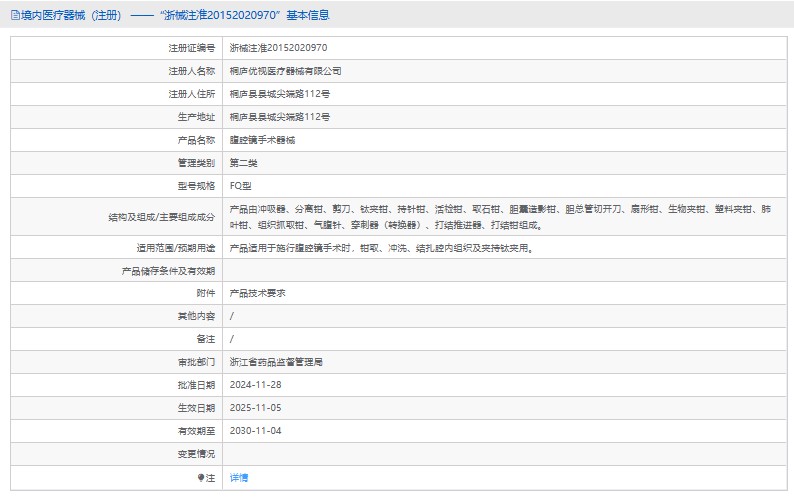
Task: Click the 产品储存条件及有效期 row label
Action: click(168, 271)
